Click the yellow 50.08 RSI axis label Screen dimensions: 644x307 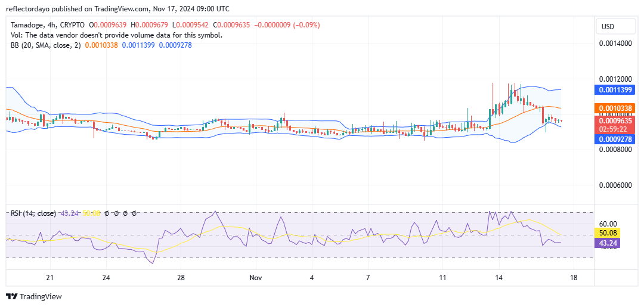coord(607,234)
